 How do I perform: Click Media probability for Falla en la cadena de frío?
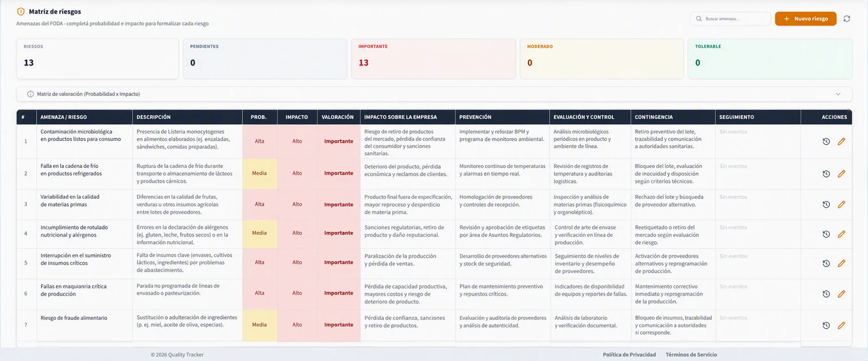(259, 173)
